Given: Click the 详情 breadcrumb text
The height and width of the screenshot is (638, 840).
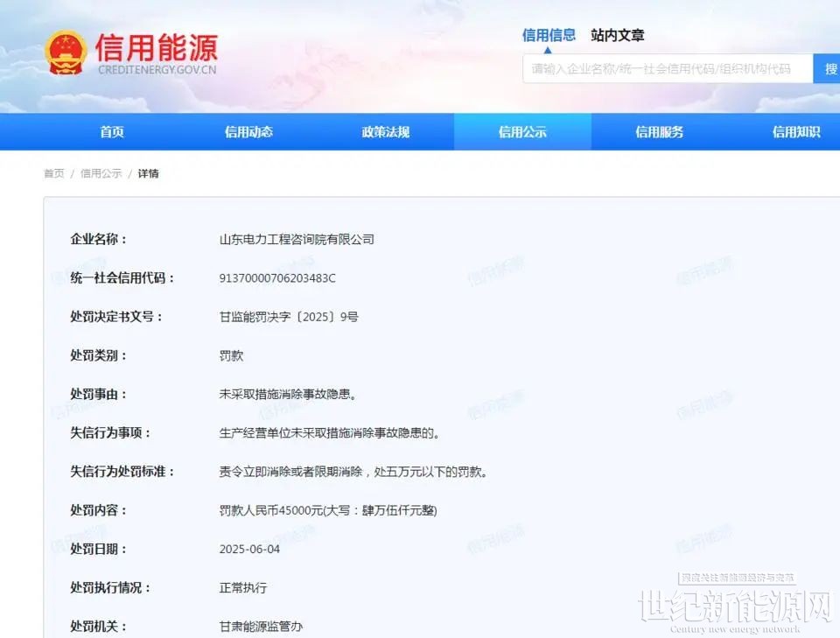Looking at the screenshot, I should [x=149, y=173].
